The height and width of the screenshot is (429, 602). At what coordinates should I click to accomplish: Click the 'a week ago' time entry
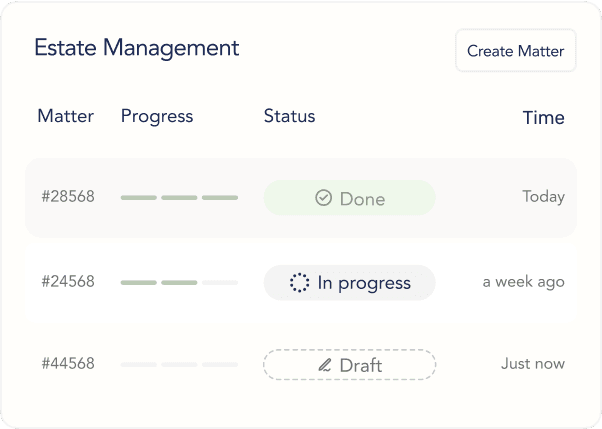coord(523,282)
